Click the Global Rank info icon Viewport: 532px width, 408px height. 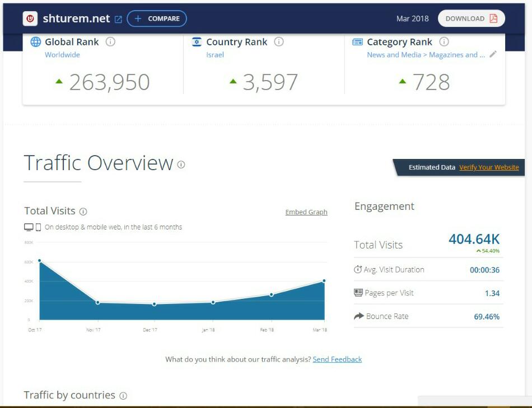[110, 42]
